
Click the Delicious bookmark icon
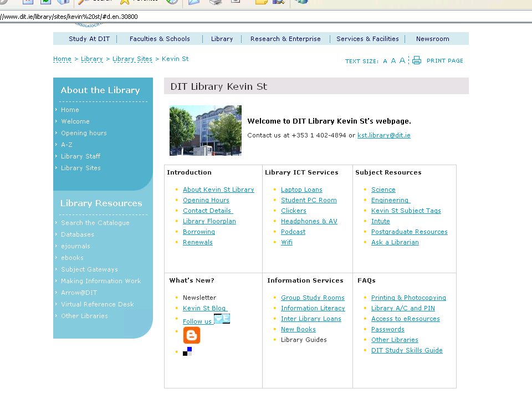pos(187,351)
